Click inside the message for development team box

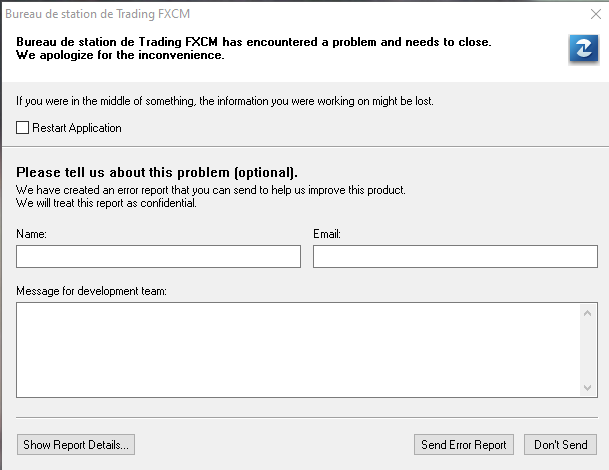pos(298,350)
